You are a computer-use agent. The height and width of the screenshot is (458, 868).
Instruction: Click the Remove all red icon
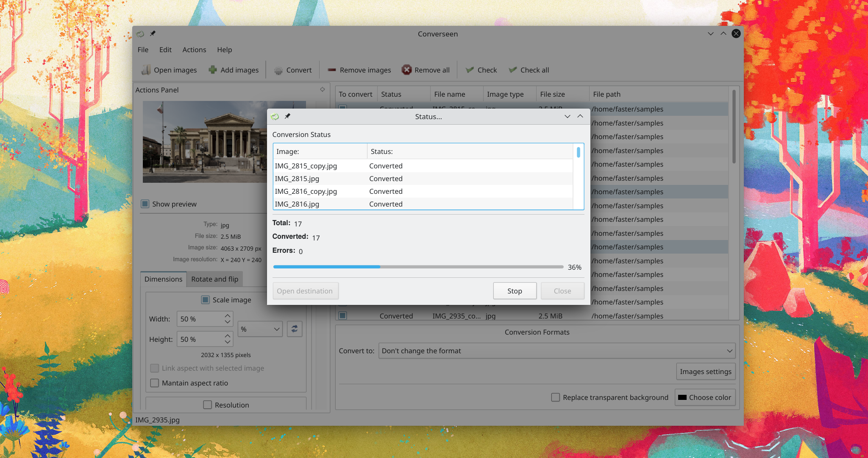pyautogui.click(x=406, y=70)
